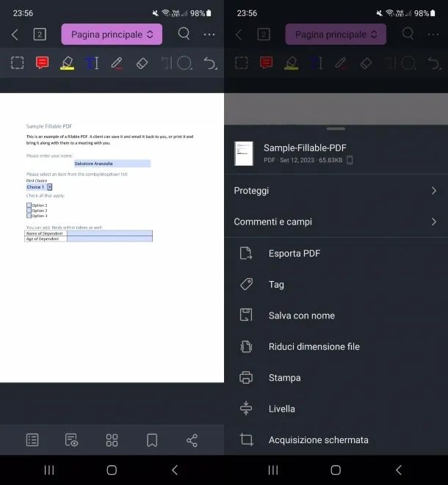Open page thumbnails grid view

pos(112,440)
